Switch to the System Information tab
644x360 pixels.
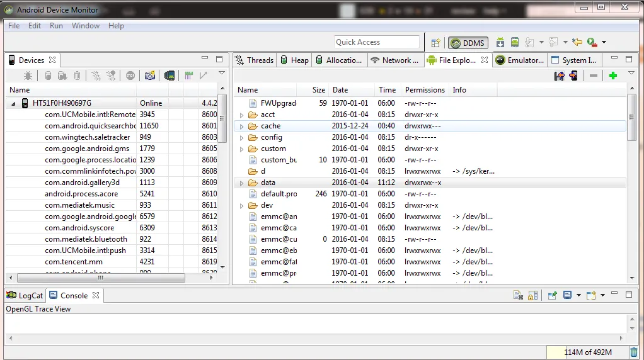point(574,60)
